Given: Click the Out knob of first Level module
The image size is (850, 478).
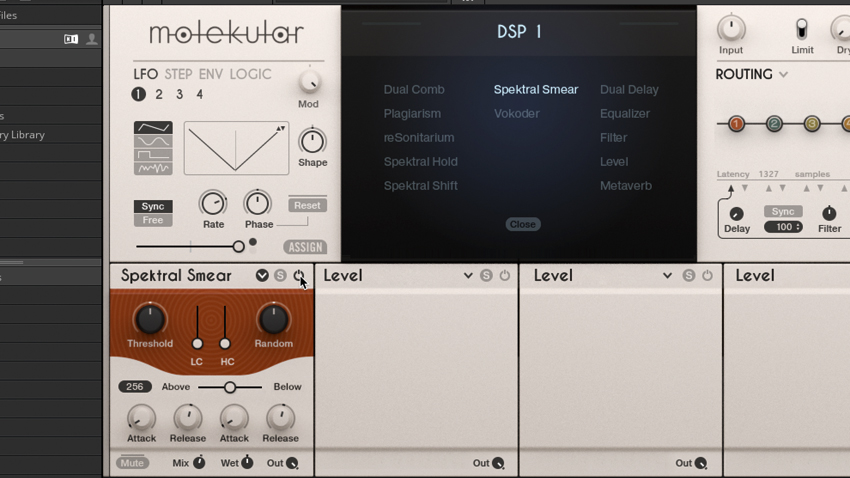Looking at the screenshot, I should point(498,463).
